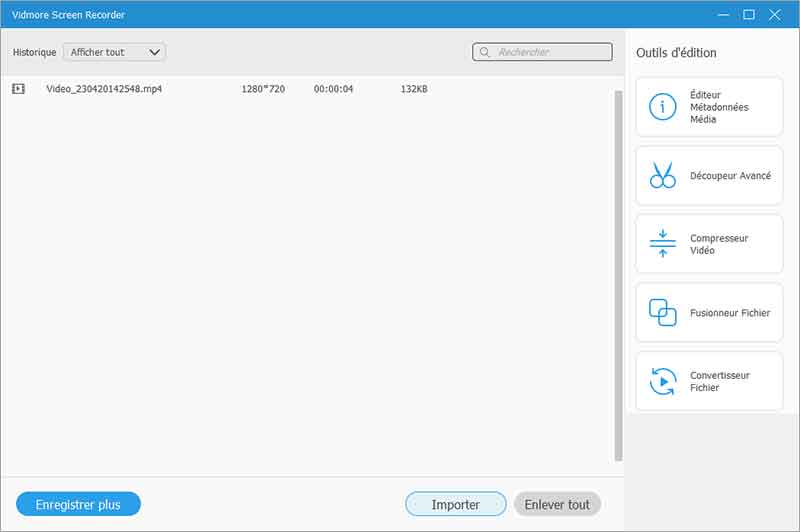Open the Afficher tout history filter dropdown
This screenshot has width=800, height=532.
(114, 52)
